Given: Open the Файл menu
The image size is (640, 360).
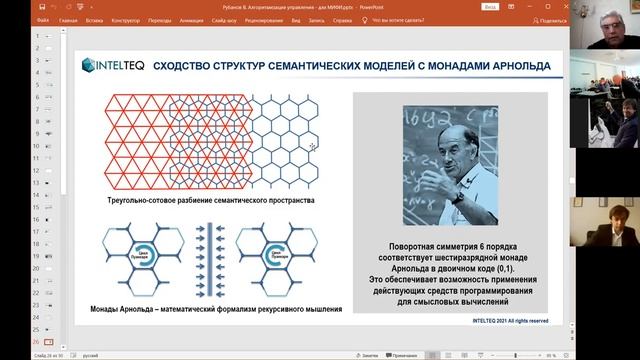Looking at the screenshot, I should click(42, 20).
